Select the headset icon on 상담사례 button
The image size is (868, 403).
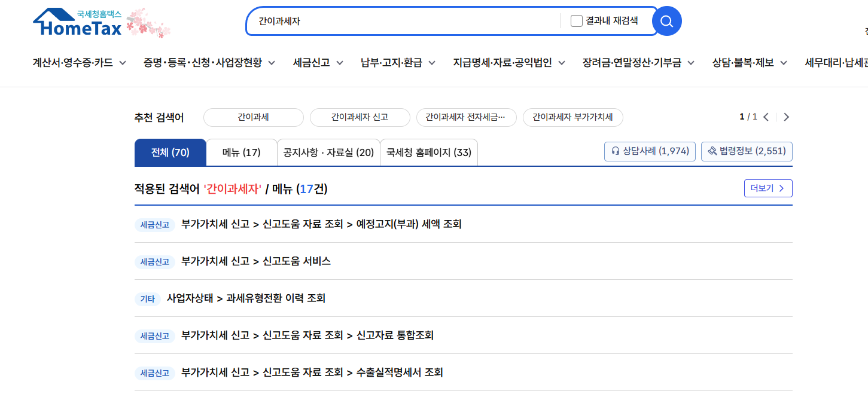pyautogui.click(x=615, y=151)
